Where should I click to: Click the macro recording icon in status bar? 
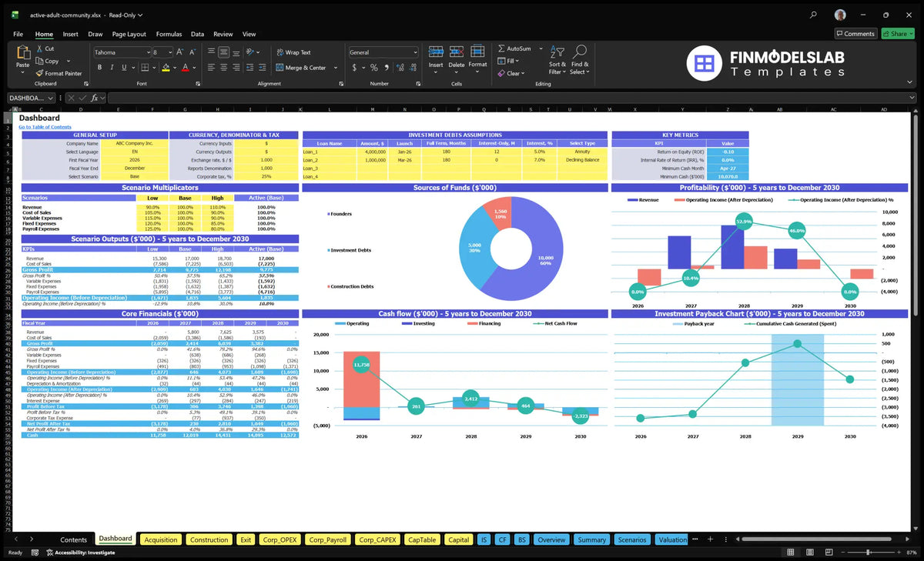pos(35,552)
